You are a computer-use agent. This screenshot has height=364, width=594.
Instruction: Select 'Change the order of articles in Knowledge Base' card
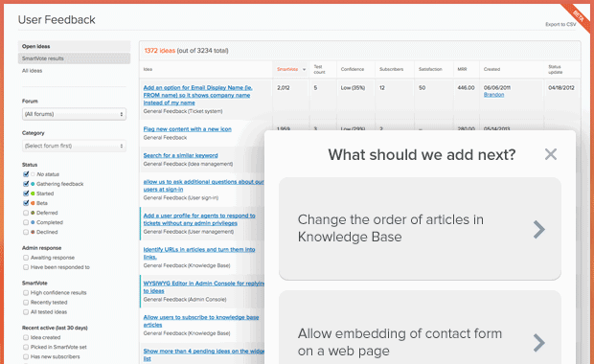(x=420, y=229)
